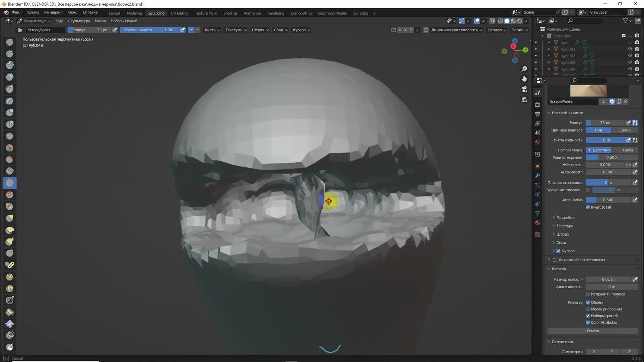Click the fake user shield icon for Scrape/Peaks
The image size is (644, 362).
click(x=612, y=101)
